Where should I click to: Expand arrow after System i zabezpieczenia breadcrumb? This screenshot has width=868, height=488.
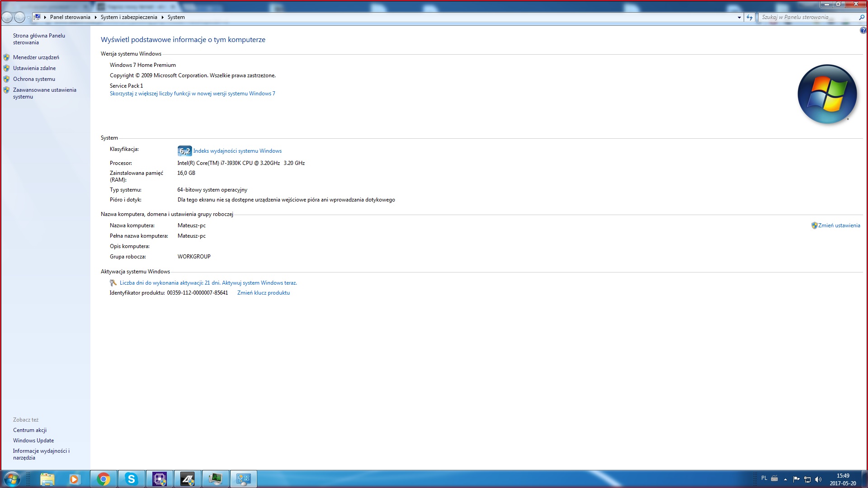click(162, 17)
